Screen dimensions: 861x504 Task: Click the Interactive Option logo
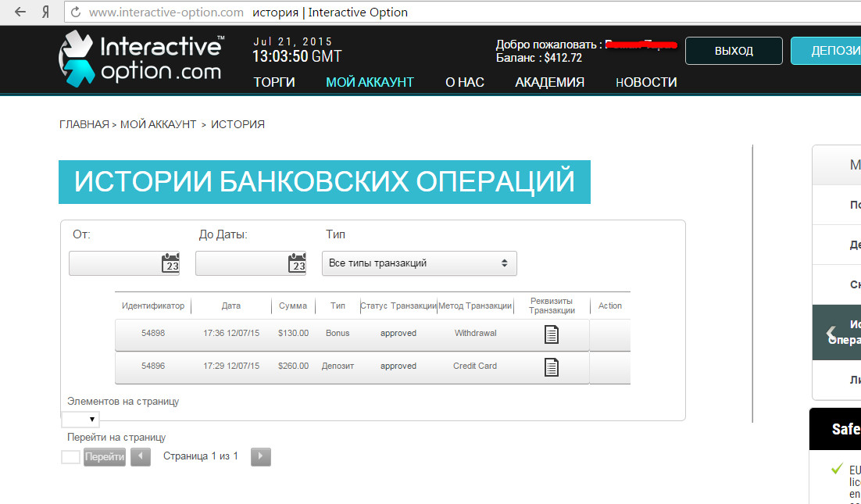[141, 59]
